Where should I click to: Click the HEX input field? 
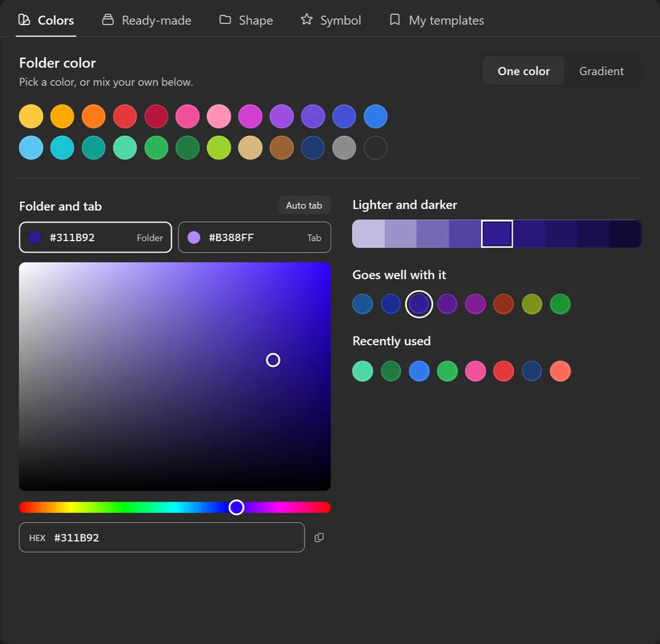161,538
